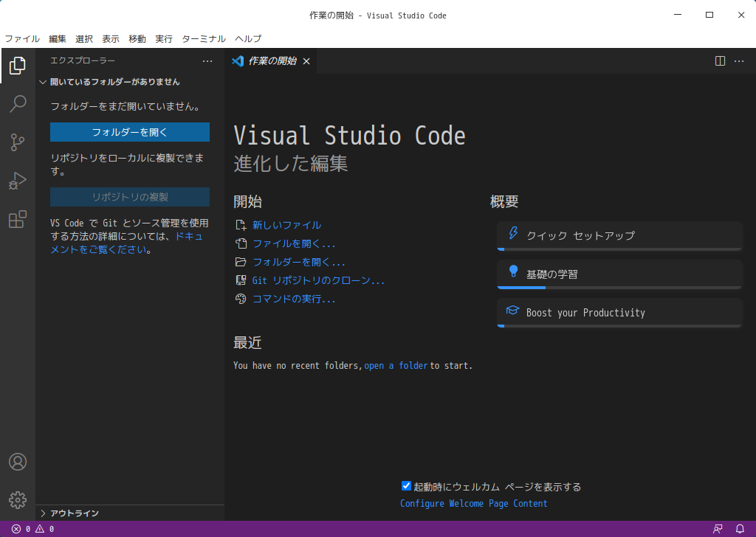Click the feedback icon in status bar
The image size is (756, 537).
pyautogui.click(x=718, y=529)
